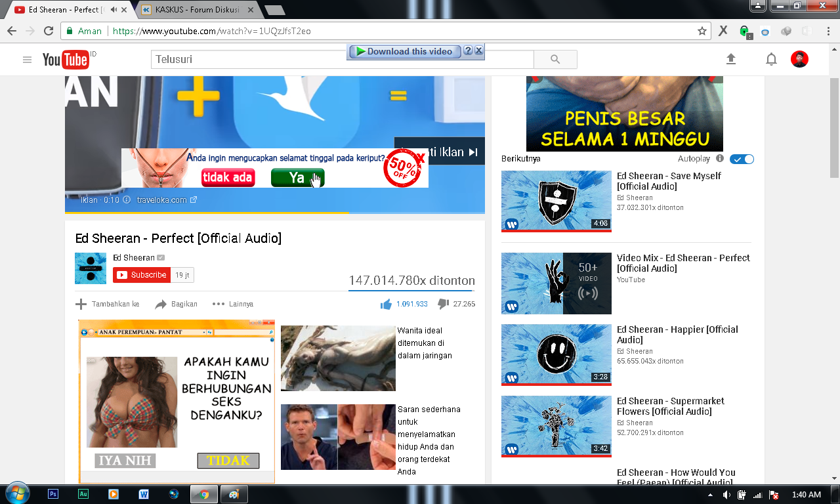
Task: Open a new tab
Action: point(274,10)
